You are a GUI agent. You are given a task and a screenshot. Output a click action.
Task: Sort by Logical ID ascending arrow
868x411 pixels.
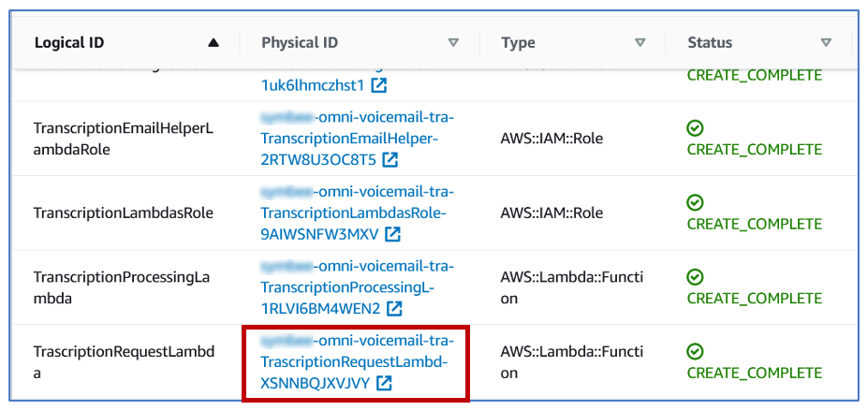(x=213, y=42)
